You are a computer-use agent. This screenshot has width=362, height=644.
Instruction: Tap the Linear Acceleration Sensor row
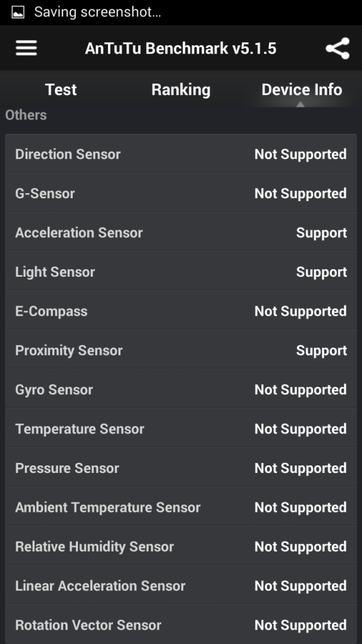tap(181, 586)
